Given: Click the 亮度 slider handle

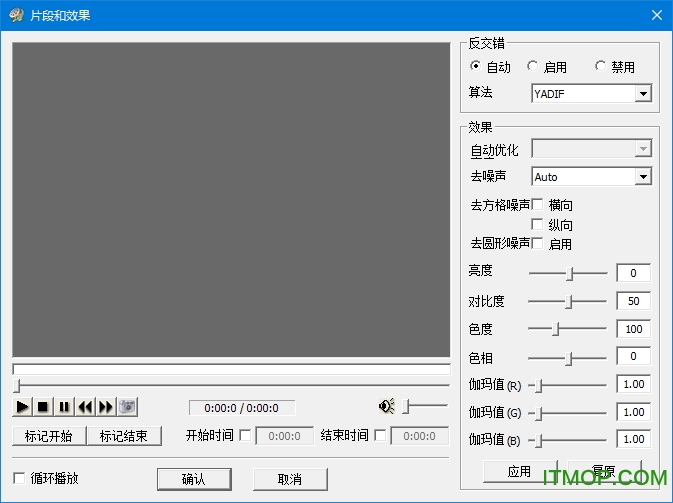Looking at the screenshot, I should [570, 273].
